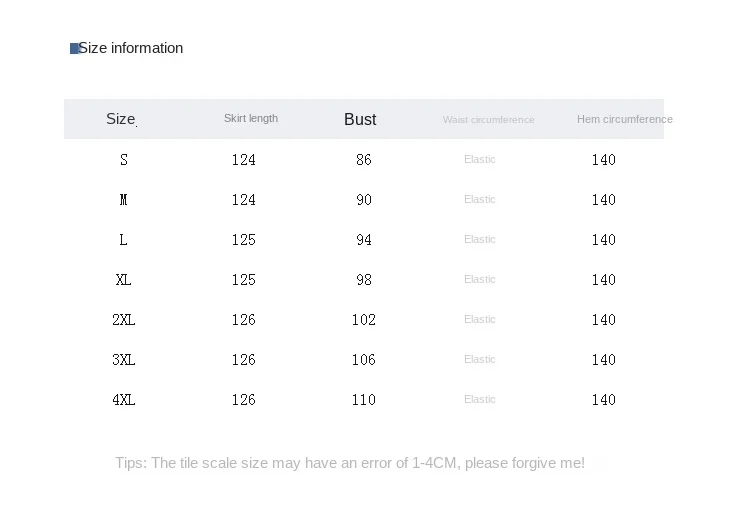This screenshot has width=747, height=507.
Task: Click hem value 140 in 2XL row
Action: (604, 320)
